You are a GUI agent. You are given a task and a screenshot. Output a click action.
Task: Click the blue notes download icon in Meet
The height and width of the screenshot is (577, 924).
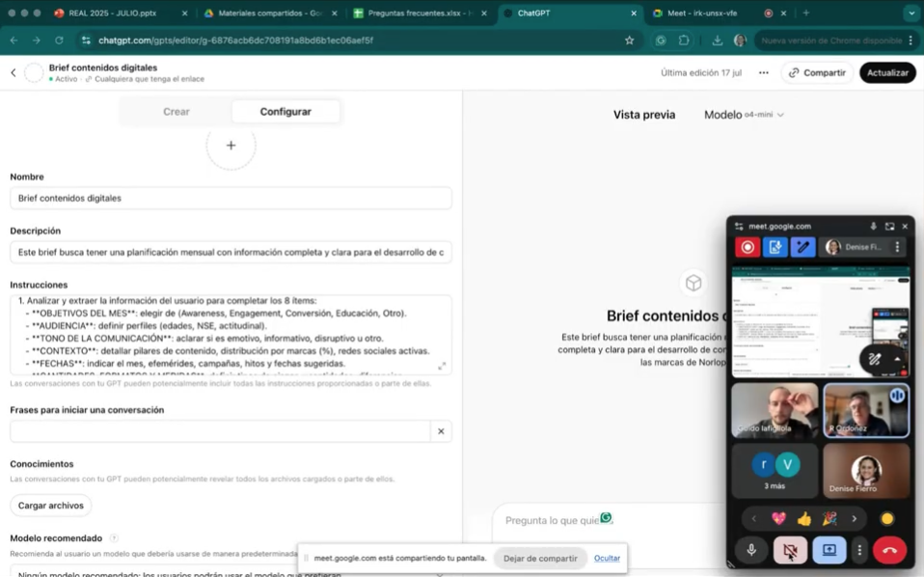pos(775,247)
